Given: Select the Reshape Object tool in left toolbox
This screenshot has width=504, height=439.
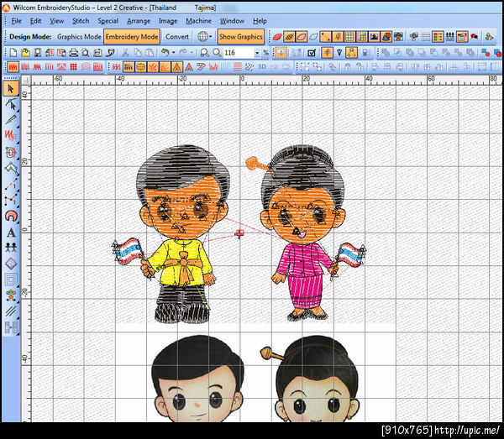Looking at the screenshot, I should point(11,104).
